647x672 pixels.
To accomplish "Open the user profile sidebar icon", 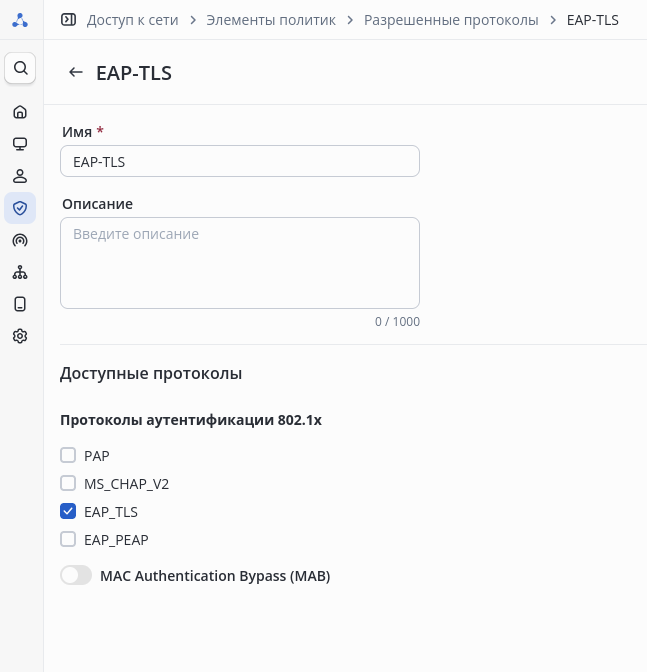I will click(x=20, y=176).
